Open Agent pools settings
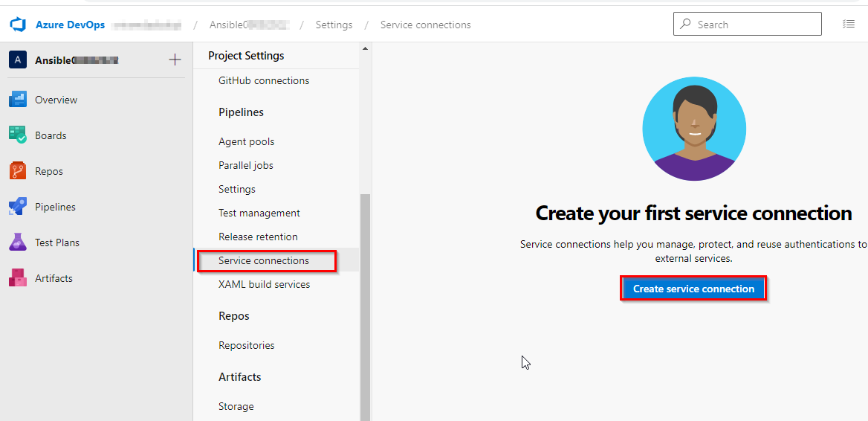The image size is (868, 421). pyautogui.click(x=246, y=141)
